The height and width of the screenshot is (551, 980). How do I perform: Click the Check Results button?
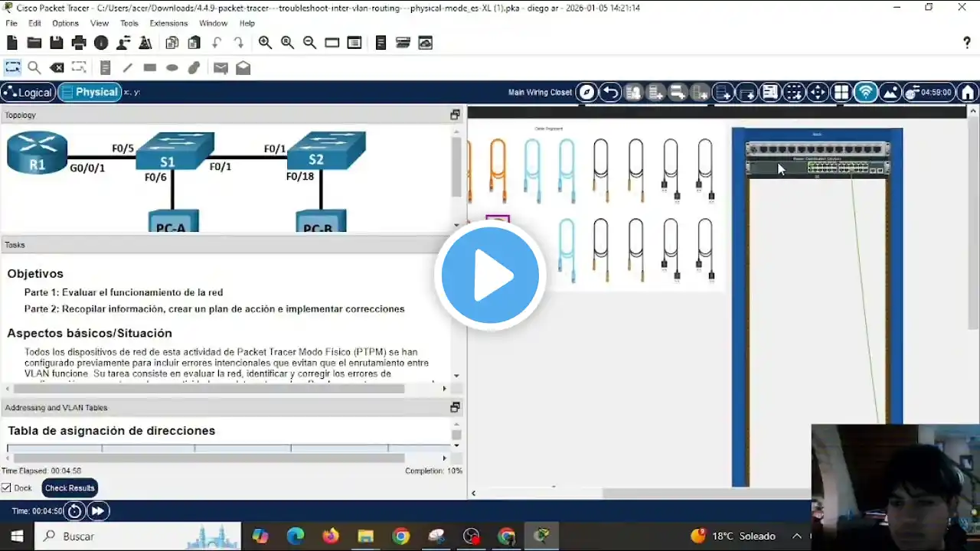(70, 488)
